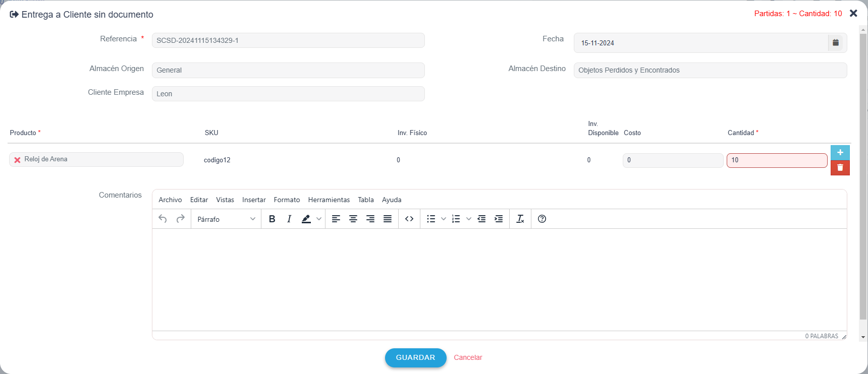The image size is (868, 374).
Task: Click the editor resize handle
Action: click(844, 337)
